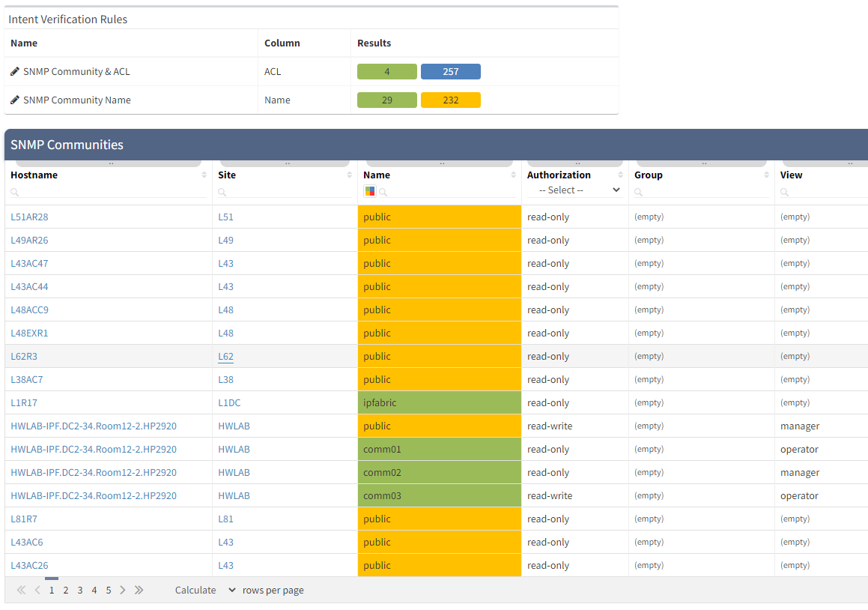The image size is (868, 610).
Task: Open the L51AR28 hostname link
Action: pyautogui.click(x=29, y=217)
